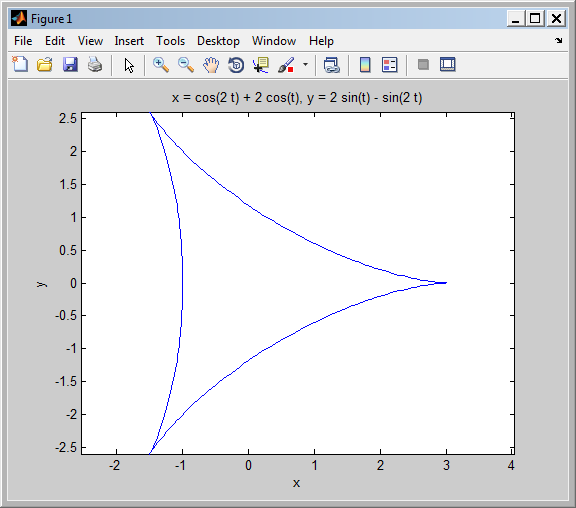Expand the Brush color dropdown arrow
Image resolution: width=576 pixels, height=508 pixels.
(305, 65)
